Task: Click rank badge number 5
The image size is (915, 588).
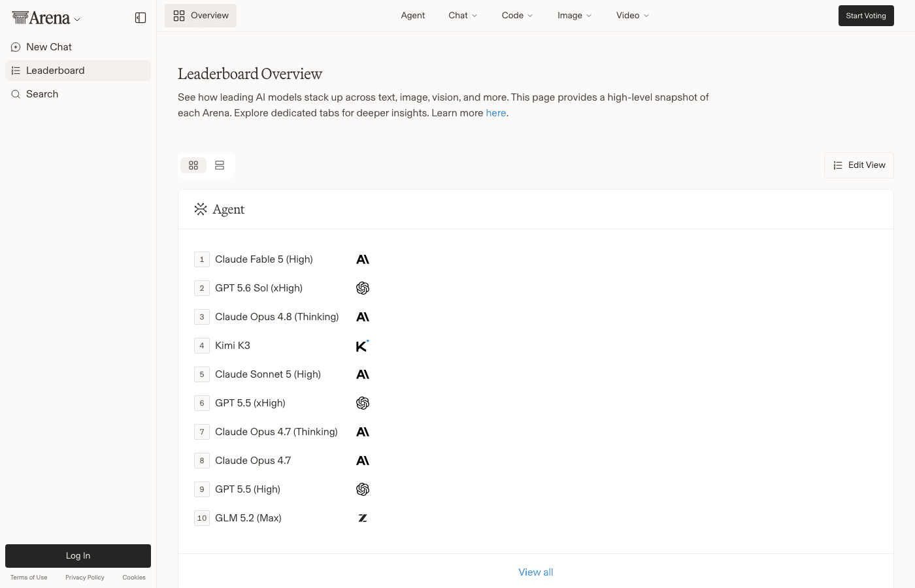Action: click(202, 374)
